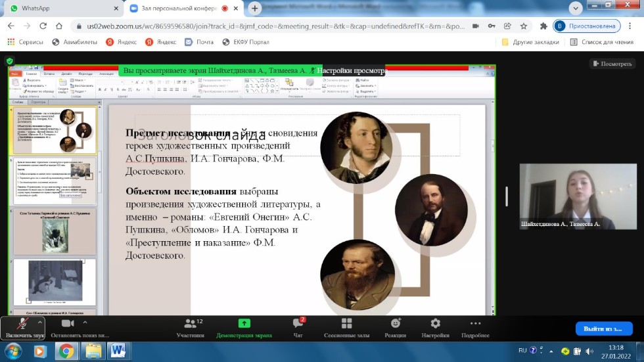Click the password key icon in address bar
This screenshot has width=644, height=362.
pos(492,26)
